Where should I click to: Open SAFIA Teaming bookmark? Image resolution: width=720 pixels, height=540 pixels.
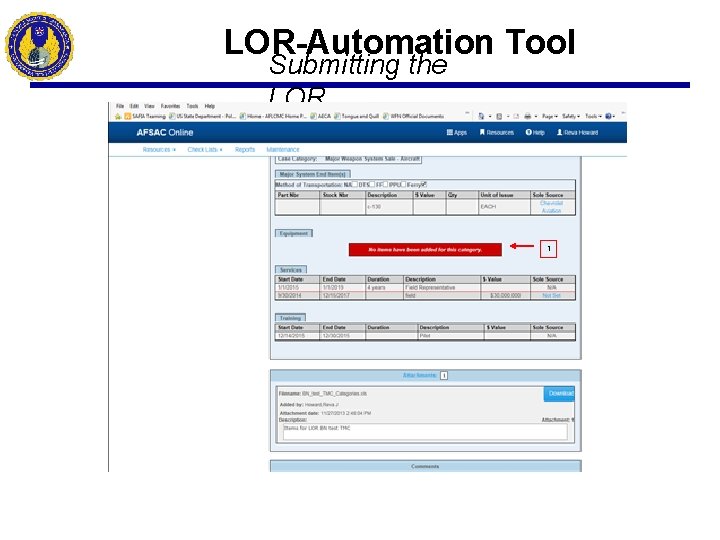145,116
